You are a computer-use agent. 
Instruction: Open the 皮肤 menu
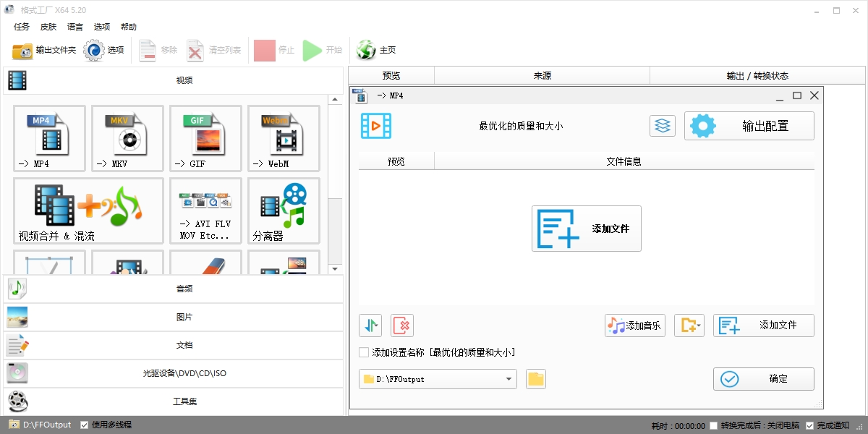(x=48, y=27)
